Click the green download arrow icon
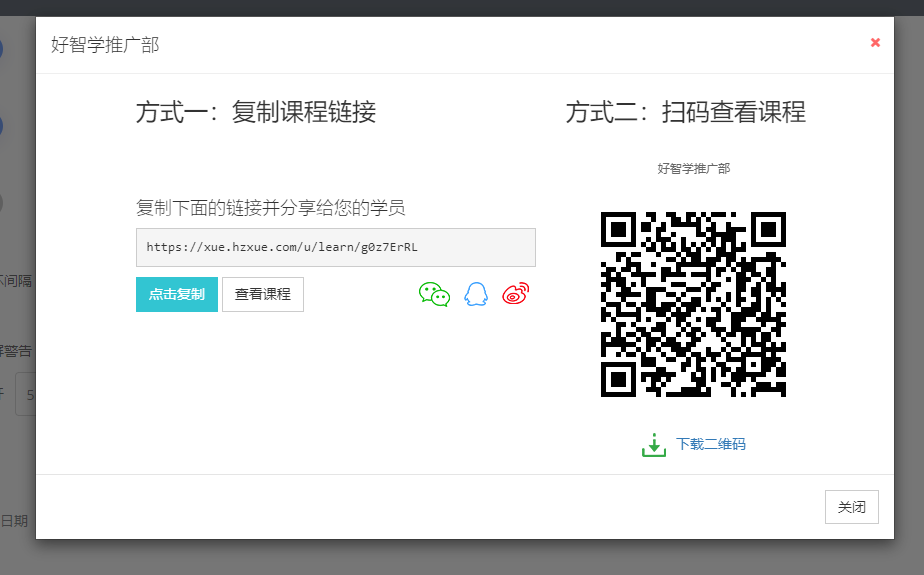924x575 pixels. pos(654,445)
